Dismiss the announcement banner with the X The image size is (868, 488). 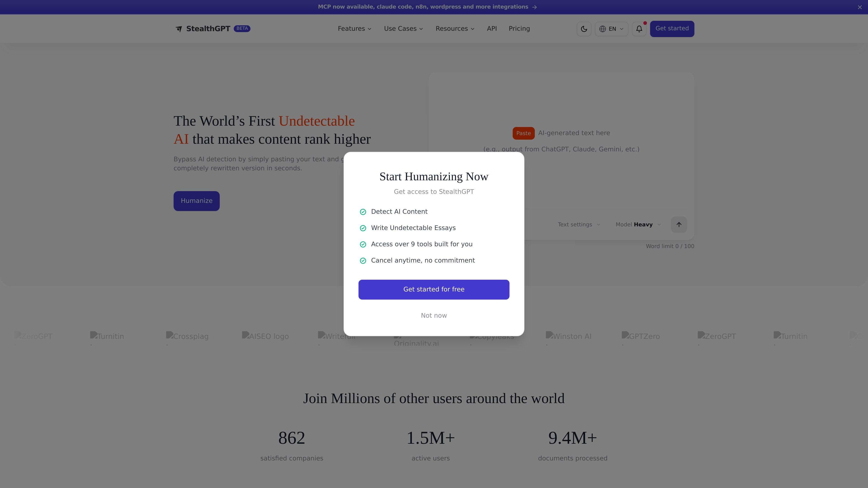pos(860,7)
